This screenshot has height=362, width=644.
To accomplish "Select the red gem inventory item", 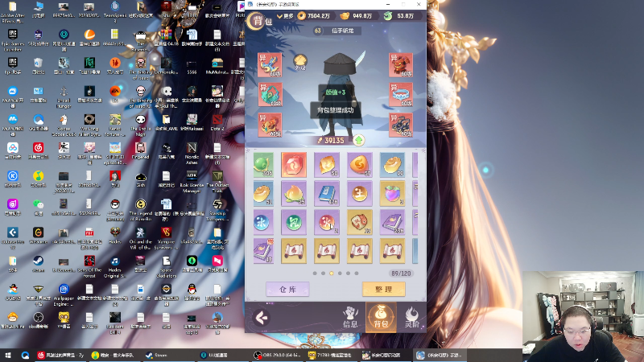I will pyautogui.click(x=294, y=165).
